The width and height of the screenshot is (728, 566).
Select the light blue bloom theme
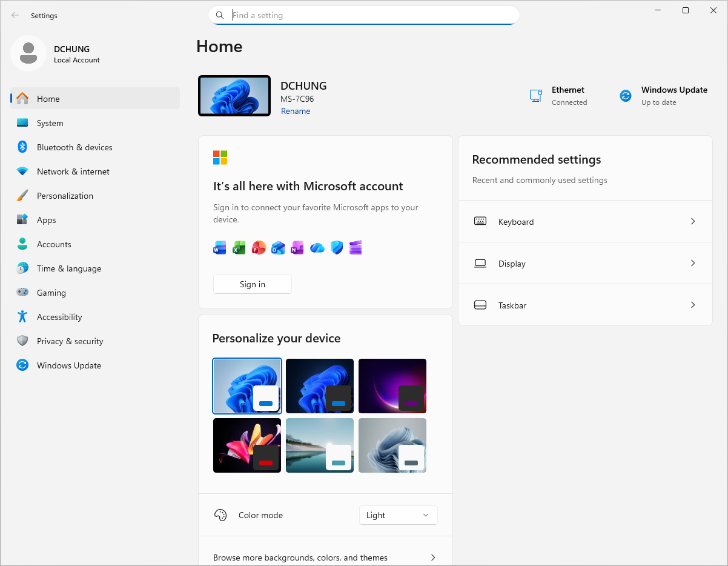247,386
